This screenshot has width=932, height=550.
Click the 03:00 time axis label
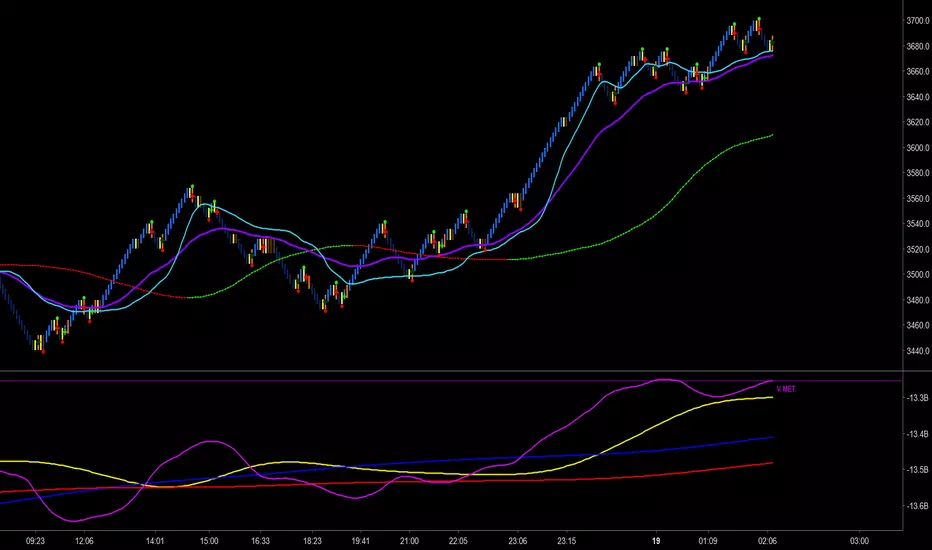point(859,541)
